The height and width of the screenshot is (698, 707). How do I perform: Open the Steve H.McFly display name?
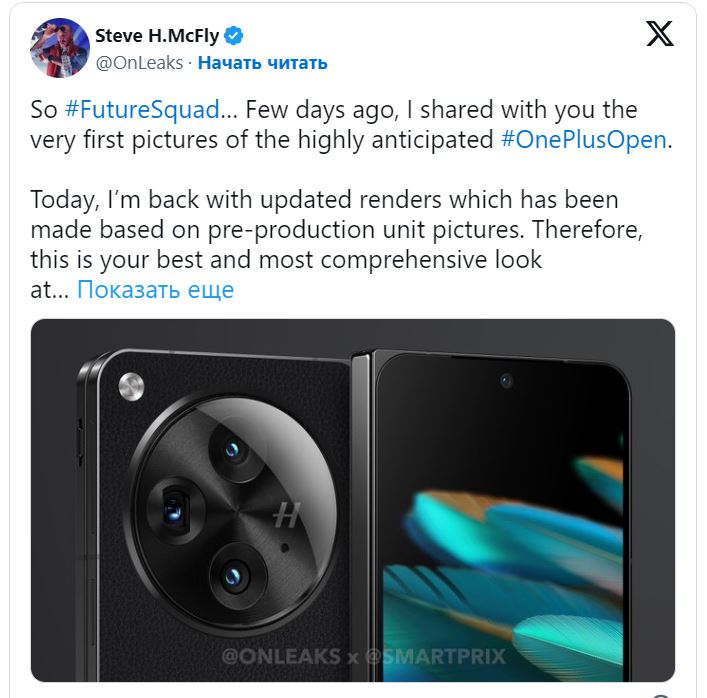(157, 37)
